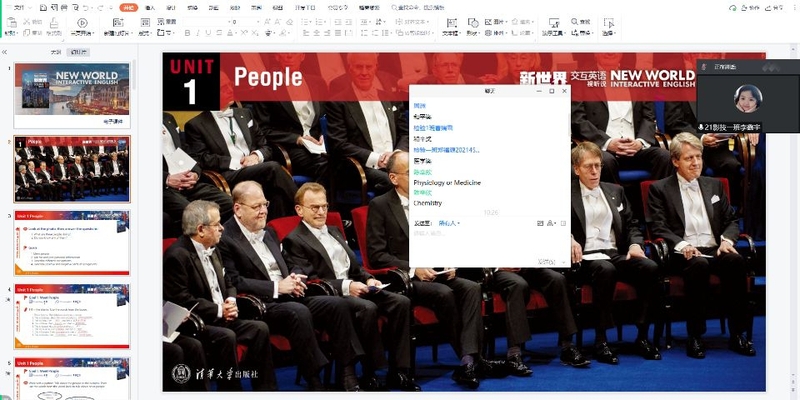This screenshot has width=800, height=400.
Task: Open the Send button options arrow in chat
Action: coord(563,262)
